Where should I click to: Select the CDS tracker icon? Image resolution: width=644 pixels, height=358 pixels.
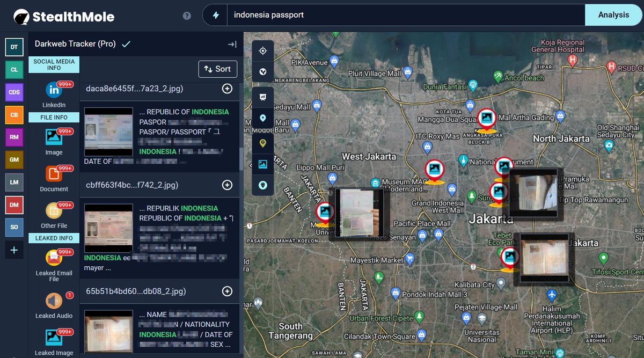pyautogui.click(x=14, y=92)
